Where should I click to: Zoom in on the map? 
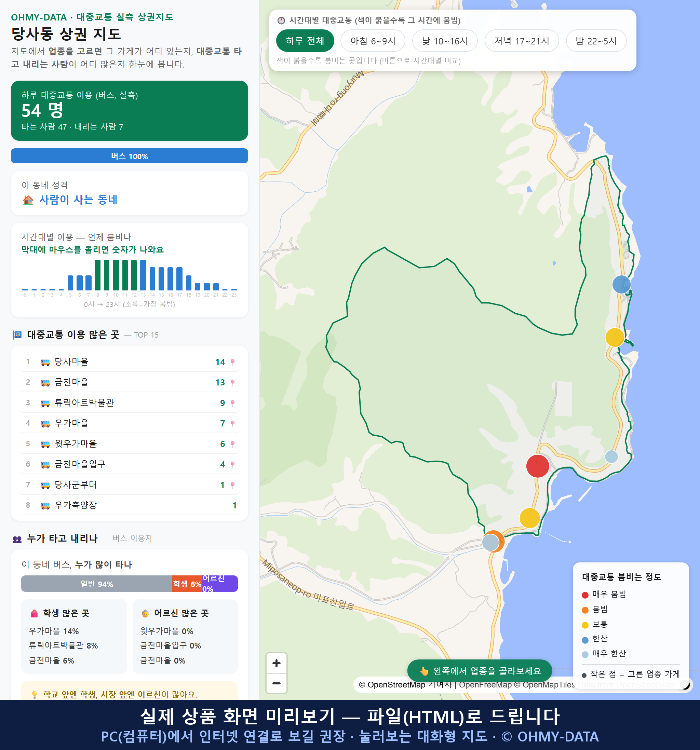276,663
